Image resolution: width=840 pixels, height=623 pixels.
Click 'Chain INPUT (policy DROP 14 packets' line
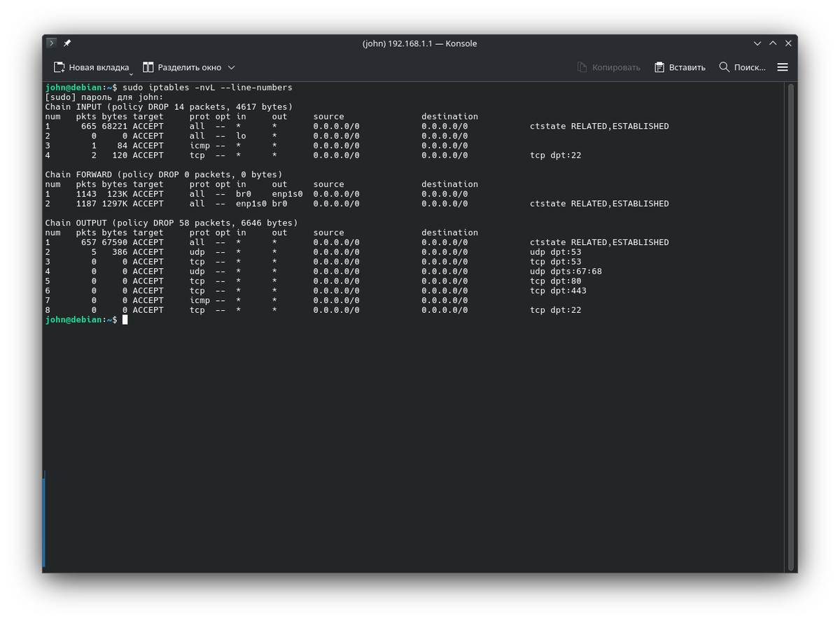(x=169, y=107)
